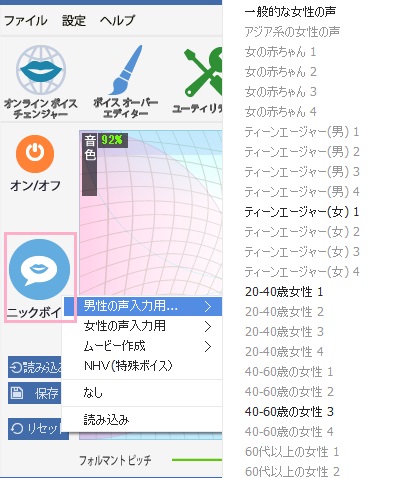
Task: Select ティーンエージャー(女) 2 voice
Action: [x=302, y=232]
